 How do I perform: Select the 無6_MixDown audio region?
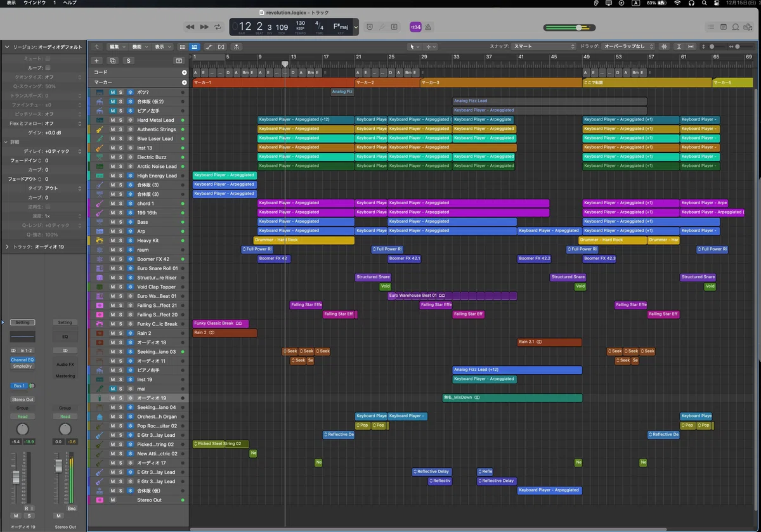[x=512, y=398]
